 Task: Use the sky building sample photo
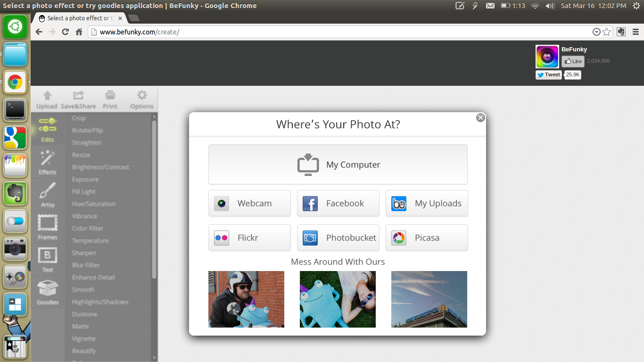point(429,299)
